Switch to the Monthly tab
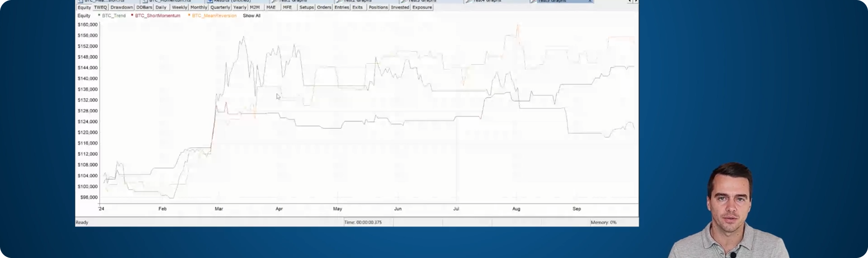This screenshot has height=258, width=868. point(199,7)
